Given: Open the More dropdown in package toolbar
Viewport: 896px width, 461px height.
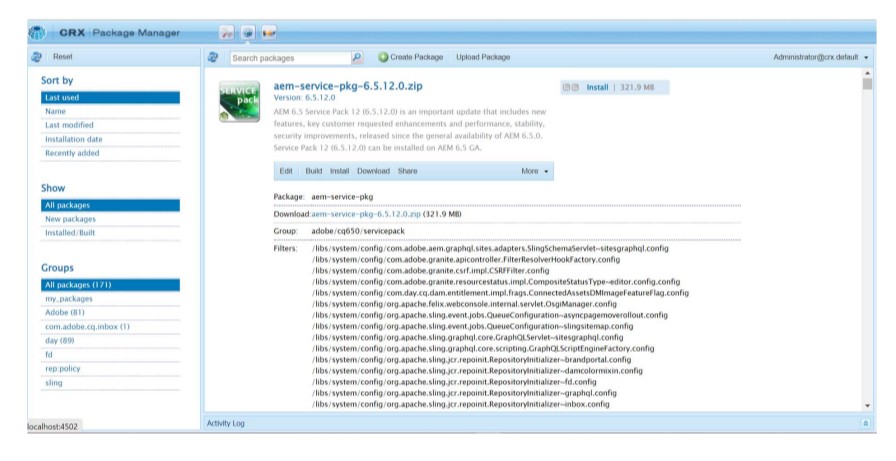Looking at the screenshot, I should [534, 171].
